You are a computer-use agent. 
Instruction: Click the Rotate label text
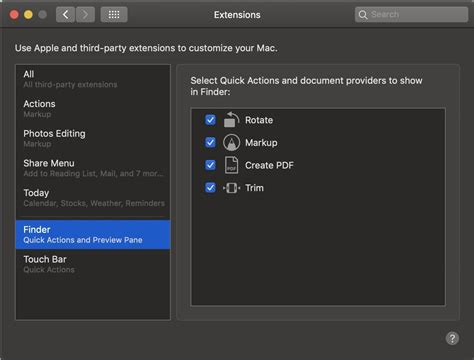pyautogui.click(x=259, y=120)
